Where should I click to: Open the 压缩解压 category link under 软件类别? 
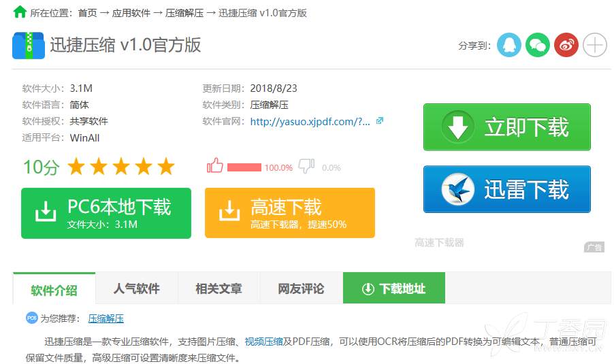[x=270, y=105]
